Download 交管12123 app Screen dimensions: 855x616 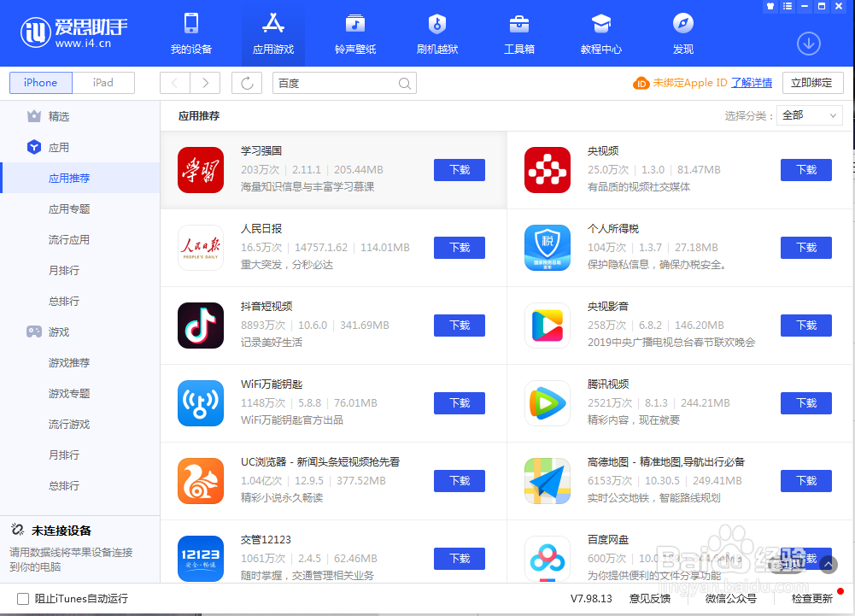460,558
